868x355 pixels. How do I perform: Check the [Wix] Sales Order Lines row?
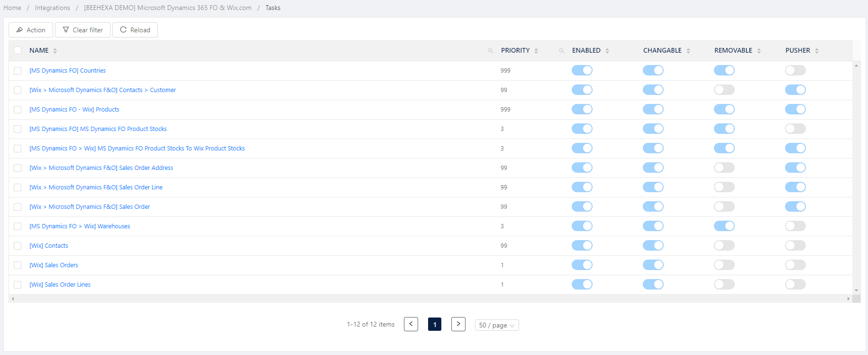tap(18, 285)
